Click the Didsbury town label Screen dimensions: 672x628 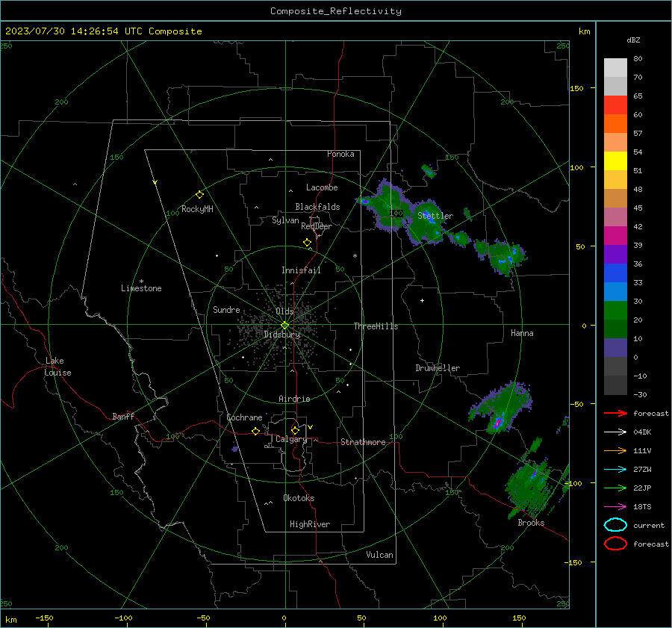(281, 335)
